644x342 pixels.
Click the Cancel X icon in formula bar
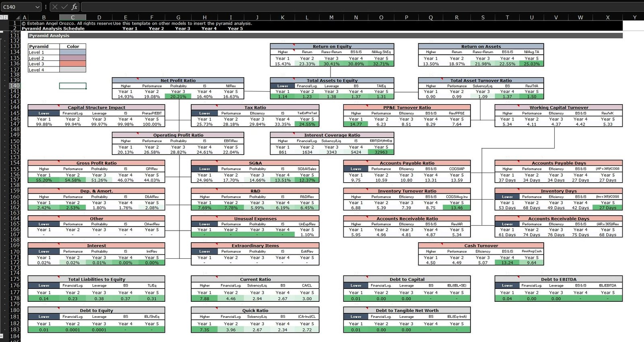pos(55,7)
